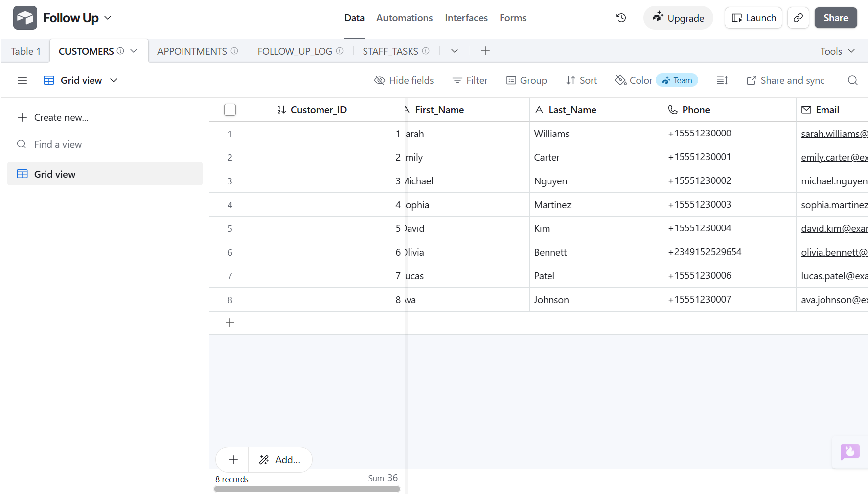The height and width of the screenshot is (494, 868).
Task: Add a new table with the plus icon
Action: point(485,51)
